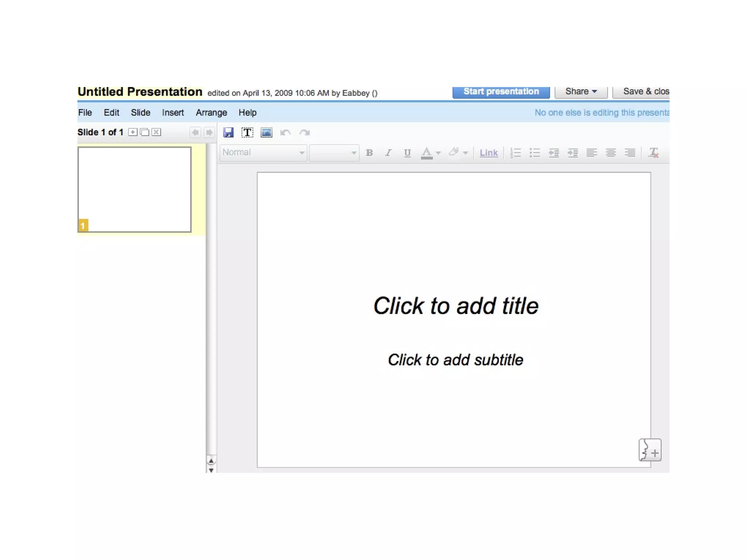Click the Insert image icon
Viewport: 747px width, 560px height.
point(266,132)
